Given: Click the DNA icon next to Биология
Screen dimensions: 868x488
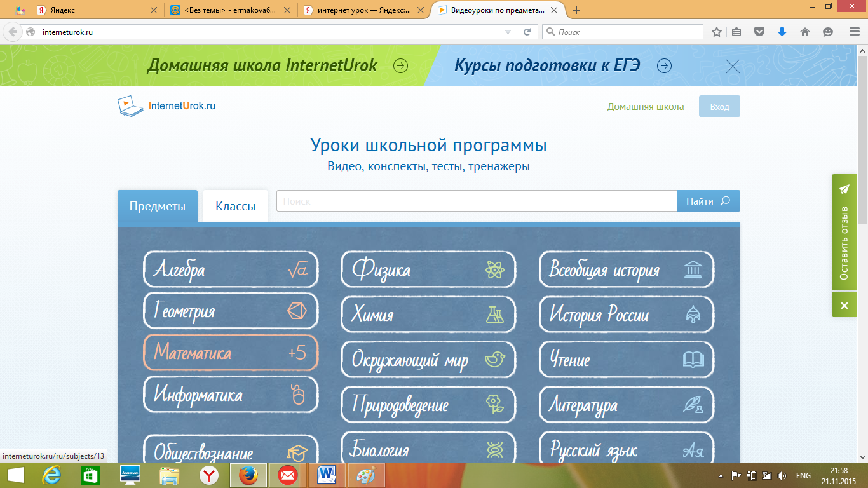Looking at the screenshot, I should pos(494,450).
